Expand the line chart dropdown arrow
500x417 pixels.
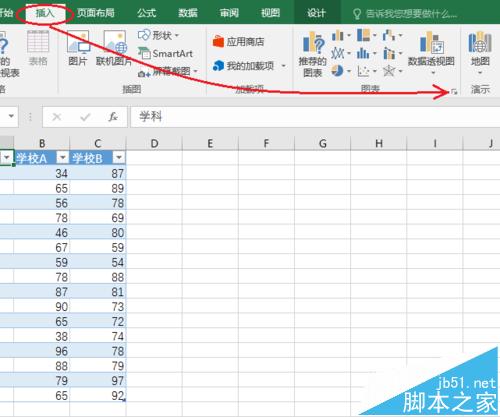click(349, 53)
